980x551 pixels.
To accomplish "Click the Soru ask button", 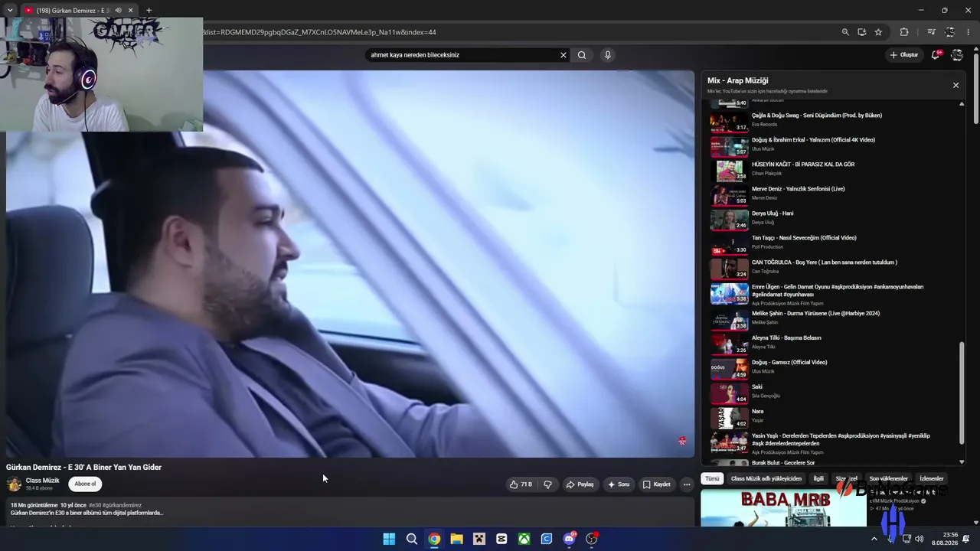I will [x=619, y=484].
